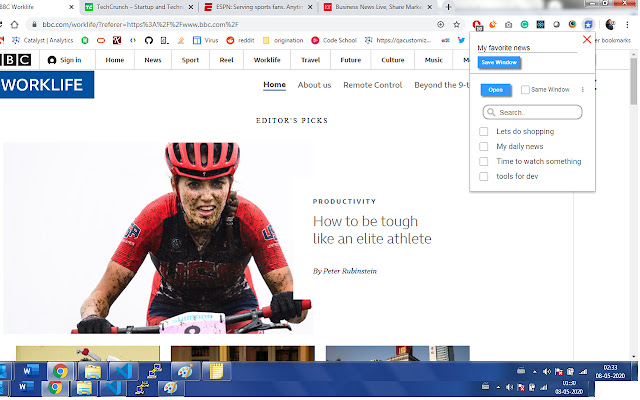Image resolution: width=640 pixels, height=400 pixels.
Task: Open the orange extension icon in the toolbar
Action: (x=493, y=24)
